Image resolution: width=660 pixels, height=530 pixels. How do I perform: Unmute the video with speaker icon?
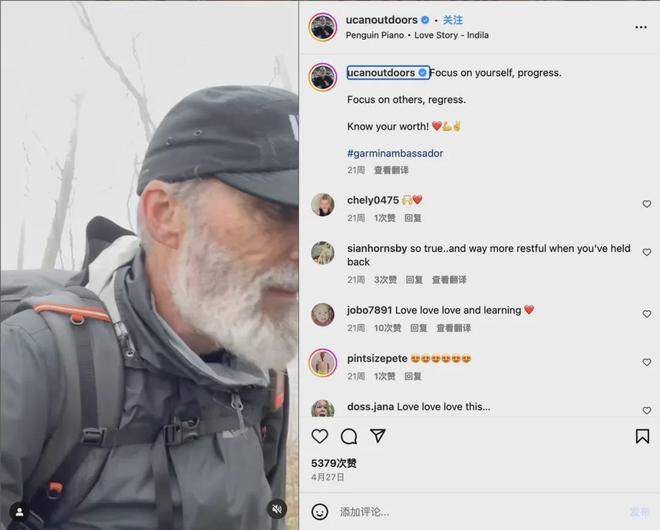click(277, 510)
